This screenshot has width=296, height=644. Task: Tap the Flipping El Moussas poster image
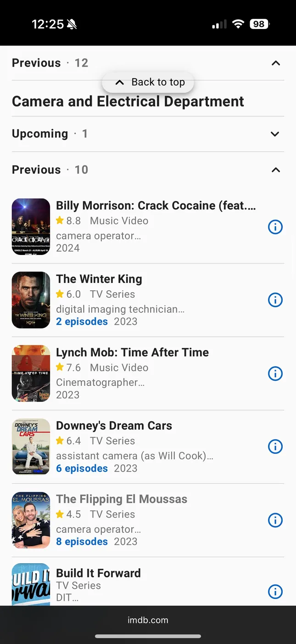click(31, 520)
